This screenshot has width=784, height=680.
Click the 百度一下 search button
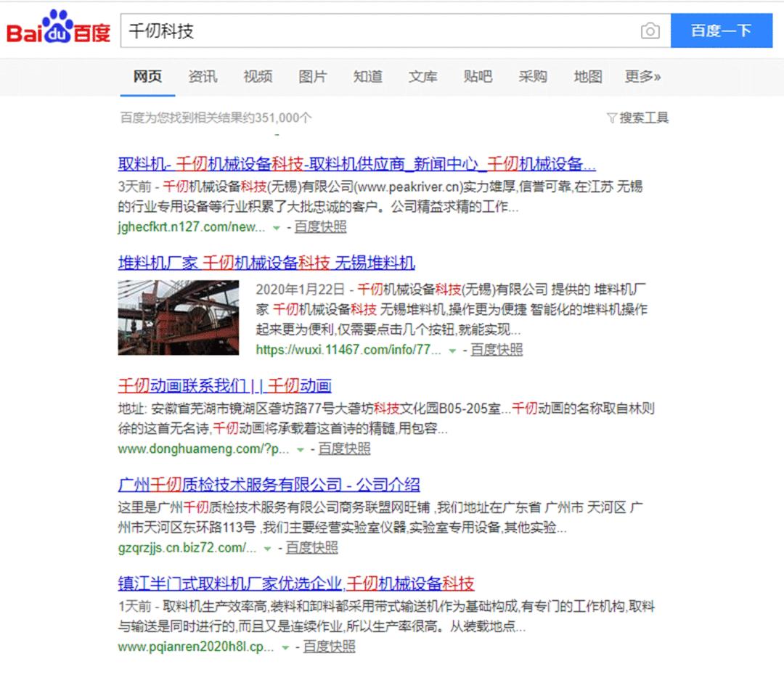coord(722,30)
